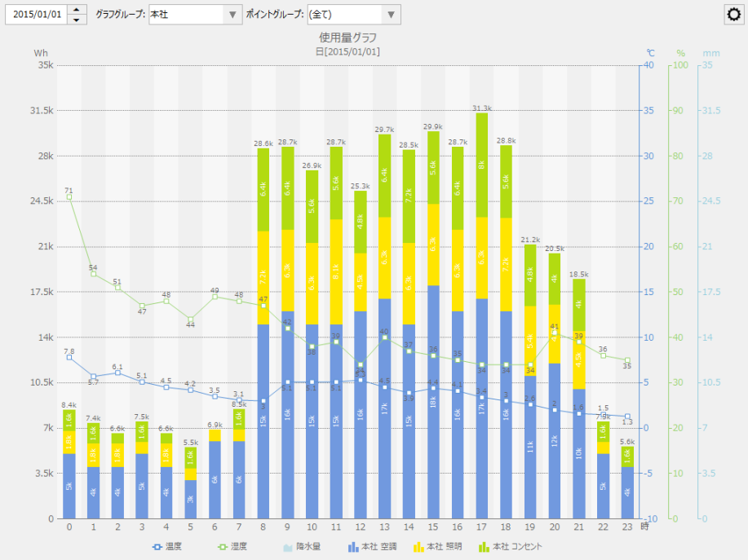
Task: Select the humidity data point labeled 54
Action: 94,274
